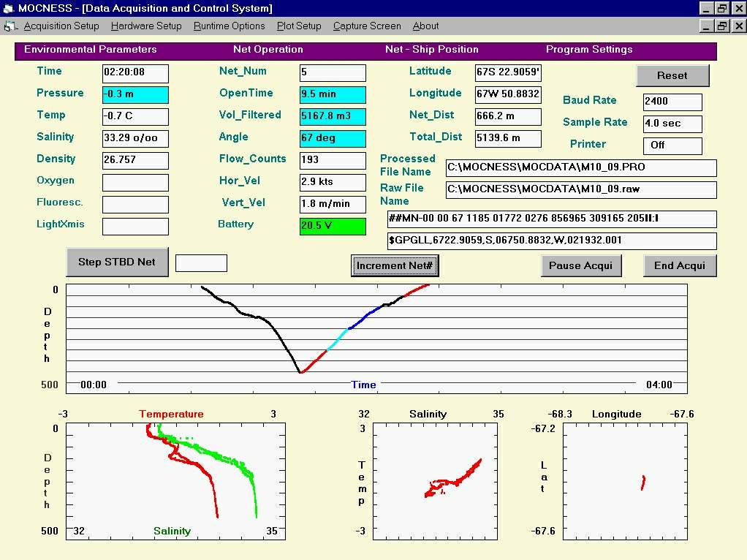The width and height of the screenshot is (747, 560).
Task: Open the Runtime Options menu
Action: coord(230,26)
